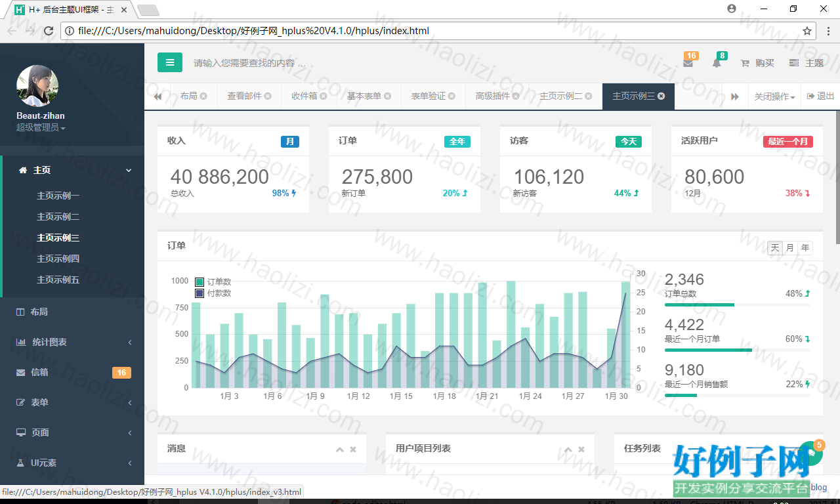Open the 信箱 sidebar item
Image resolution: width=840 pixels, height=504 pixels.
[72, 372]
